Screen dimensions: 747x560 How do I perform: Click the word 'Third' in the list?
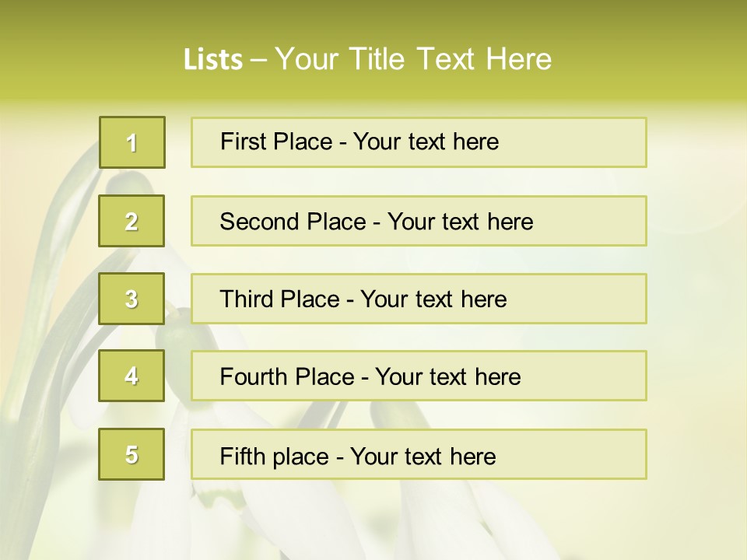(x=247, y=299)
